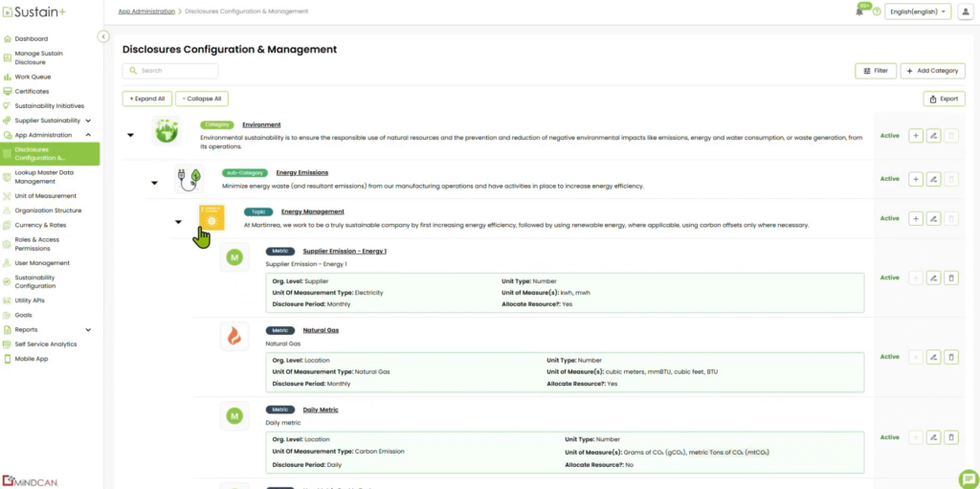980x489 pixels.
Task: Click the Export button
Action: point(944,99)
